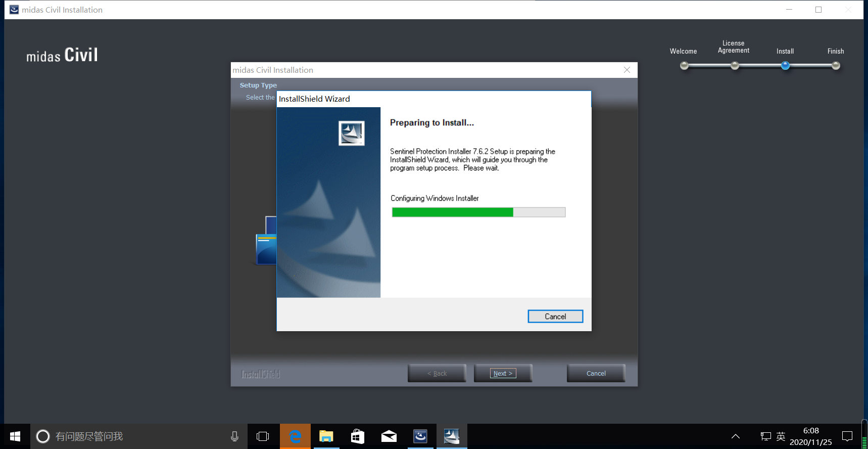Open File Explorer from taskbar
The width and height of the screenshot is (868, 449).
pyautogui.click(x=326, y=436)
